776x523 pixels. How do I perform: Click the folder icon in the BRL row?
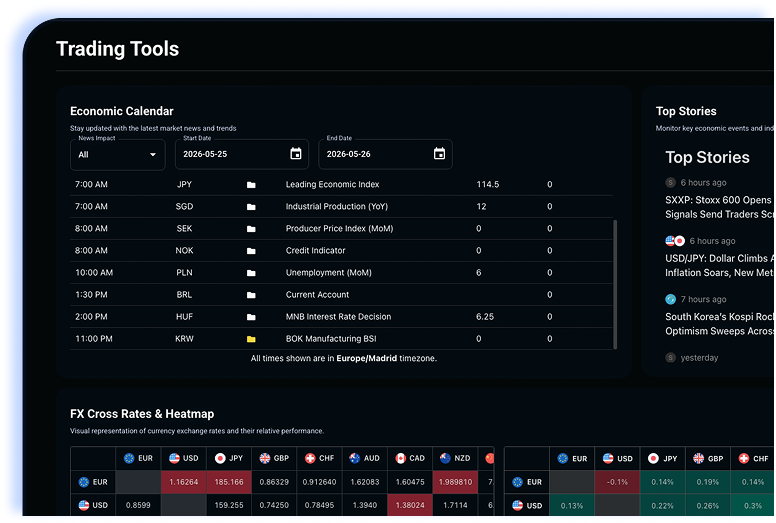click(251, 295)
